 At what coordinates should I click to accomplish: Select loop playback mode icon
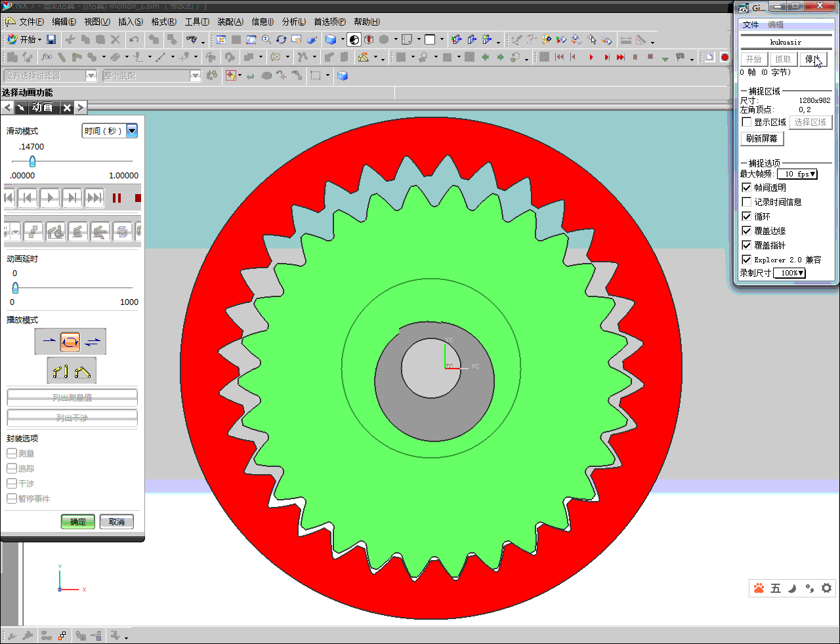coord(70,341)
